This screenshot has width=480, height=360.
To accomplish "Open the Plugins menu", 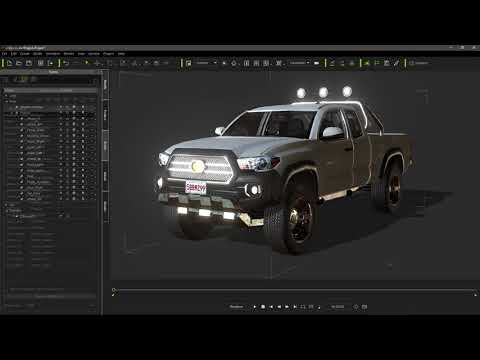I will pyautogui.click(x=108, y=54).
